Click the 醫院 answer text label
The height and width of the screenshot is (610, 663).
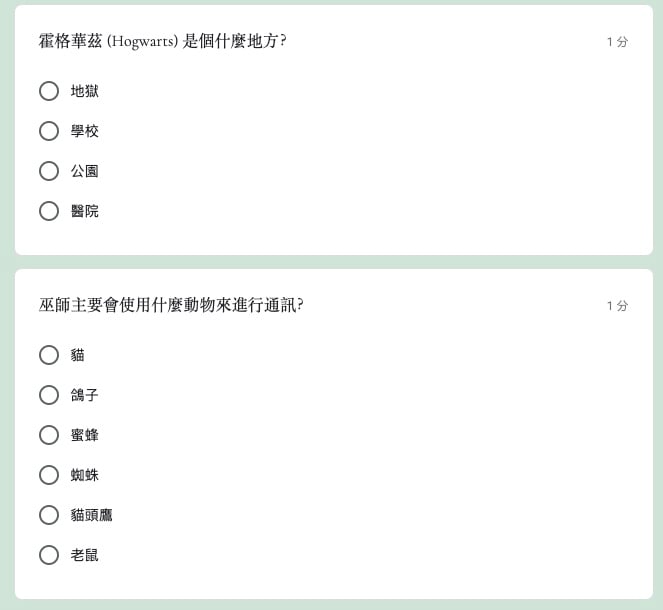point(85,211)
